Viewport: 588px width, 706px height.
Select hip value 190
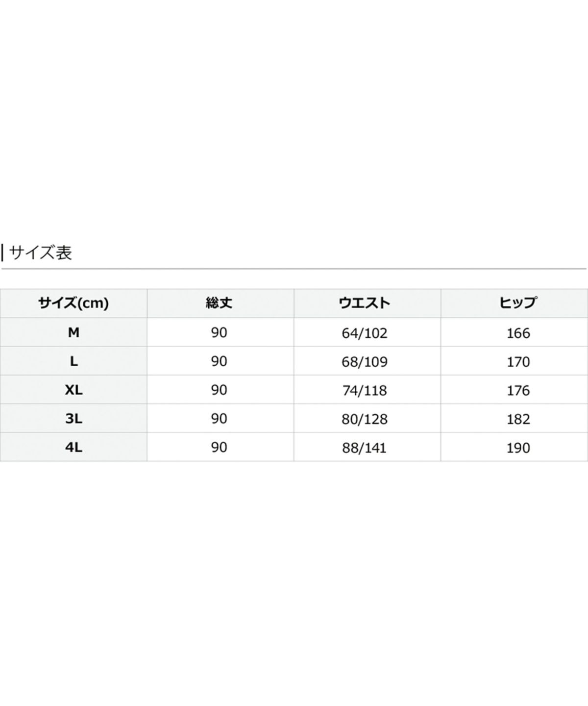coord(518,448)
